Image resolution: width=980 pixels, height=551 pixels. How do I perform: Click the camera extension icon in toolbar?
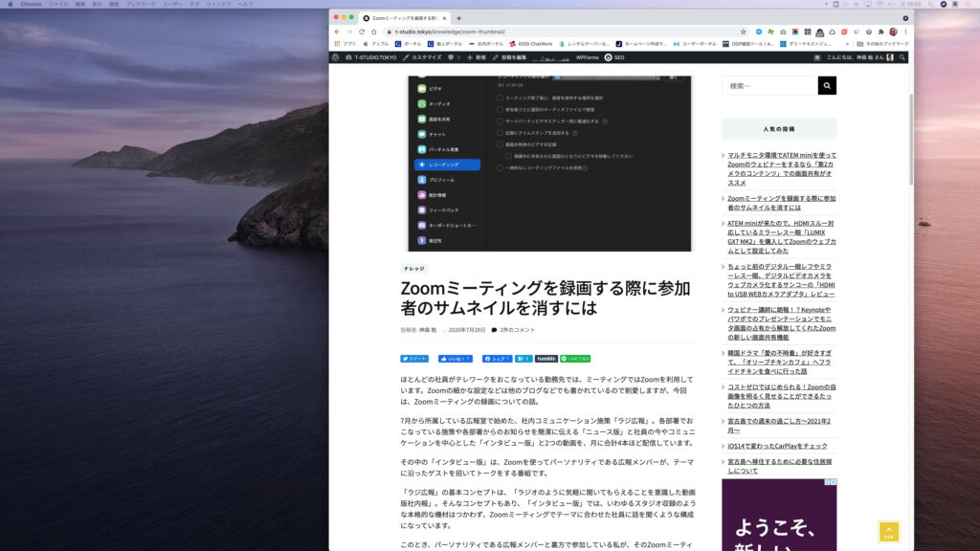pos(783,32)
